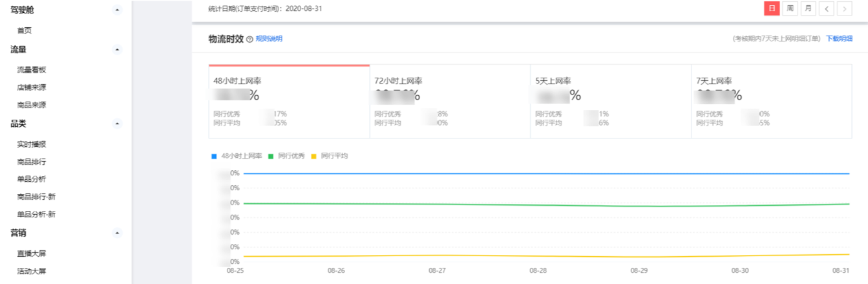Open 流量看板 in the sidebar

(x=32, y=70)
